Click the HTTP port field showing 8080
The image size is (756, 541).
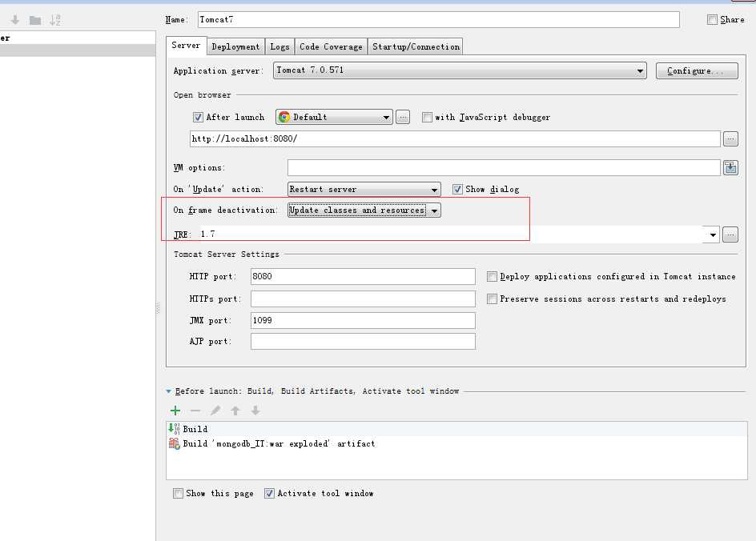(363, 277)
